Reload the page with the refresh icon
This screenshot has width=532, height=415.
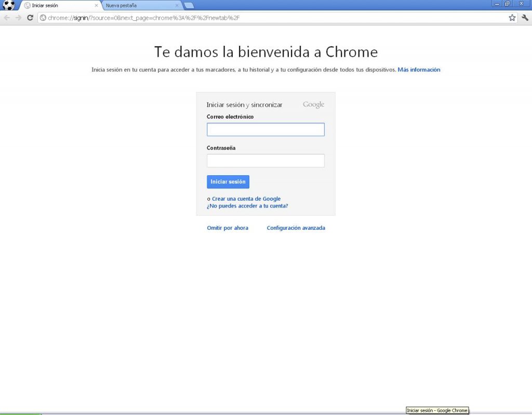click(x=30, y=18)
